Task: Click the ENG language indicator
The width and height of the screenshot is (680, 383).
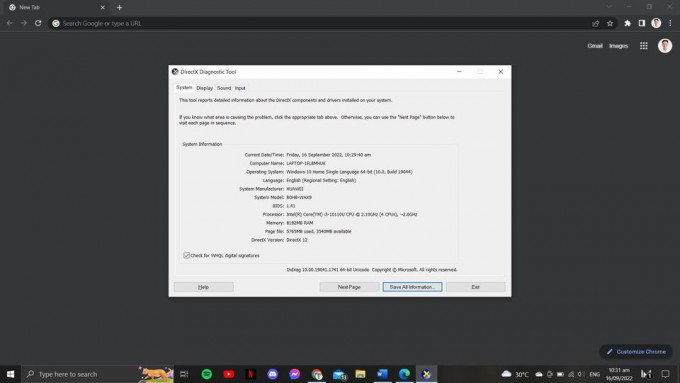Action: click(x=595, y=374)
